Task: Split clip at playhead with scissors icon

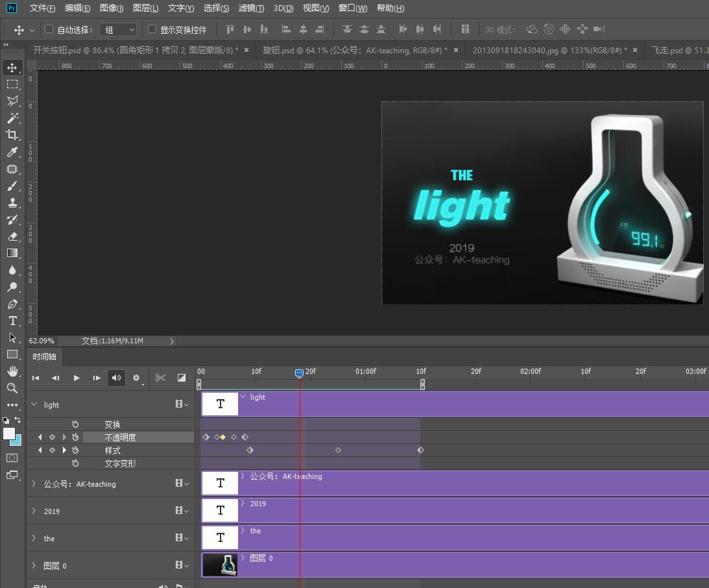Action: pyautogui.click(x=160, y=378)
